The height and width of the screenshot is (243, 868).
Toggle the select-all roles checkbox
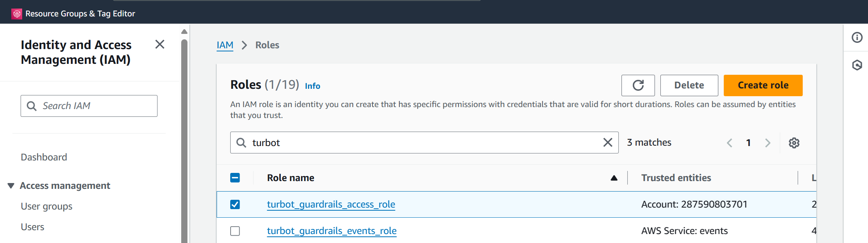(x=235, y=178)
